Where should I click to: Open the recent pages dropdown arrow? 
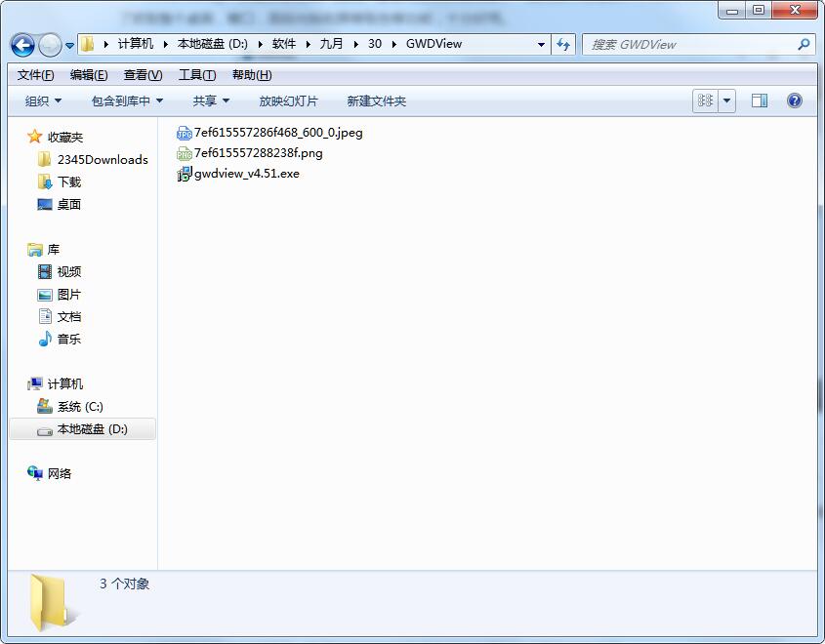point(69,46)
